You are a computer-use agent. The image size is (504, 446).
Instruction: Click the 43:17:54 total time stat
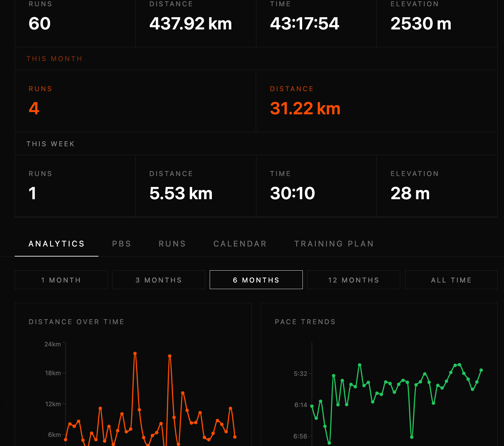304,23
